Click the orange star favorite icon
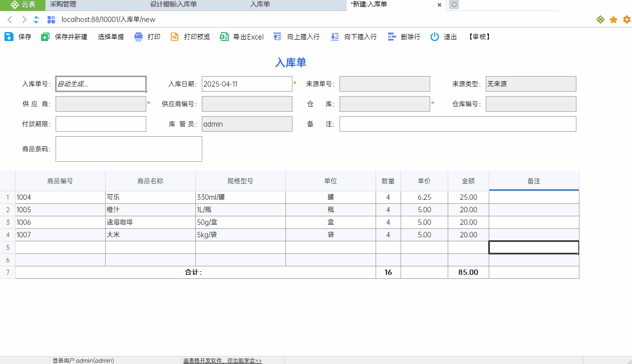This screenshot has height=364, width=632. 613,20
